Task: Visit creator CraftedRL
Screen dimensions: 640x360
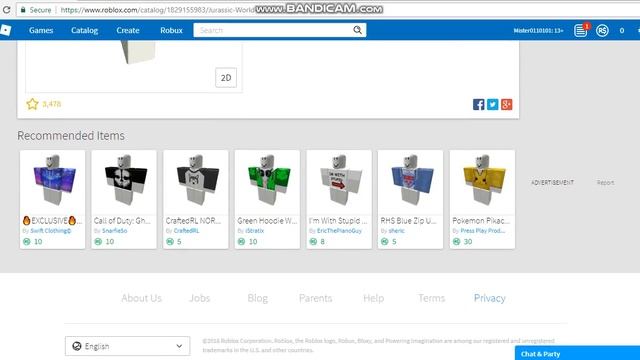Action: pyautogui.click(x=187, y=231)
